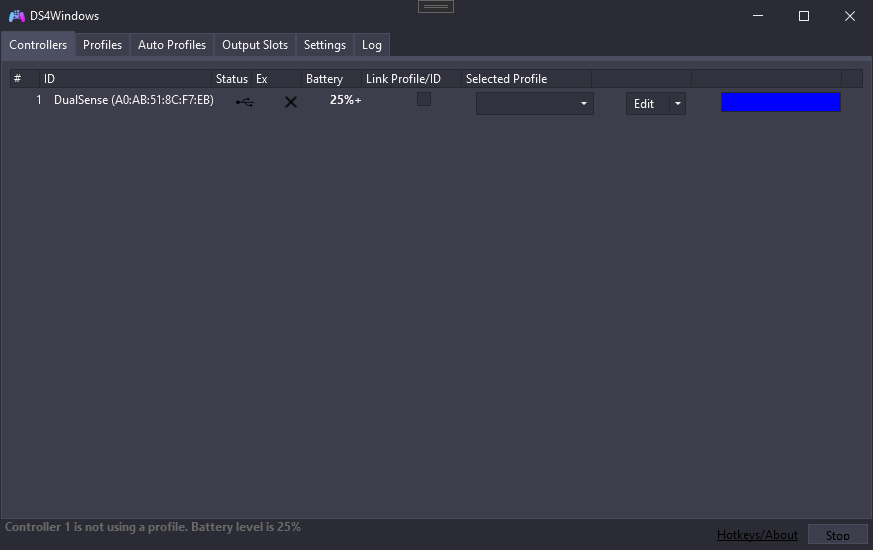873x550 pixels.
Task: Open the Settings tab
Action: click(325, 45)
